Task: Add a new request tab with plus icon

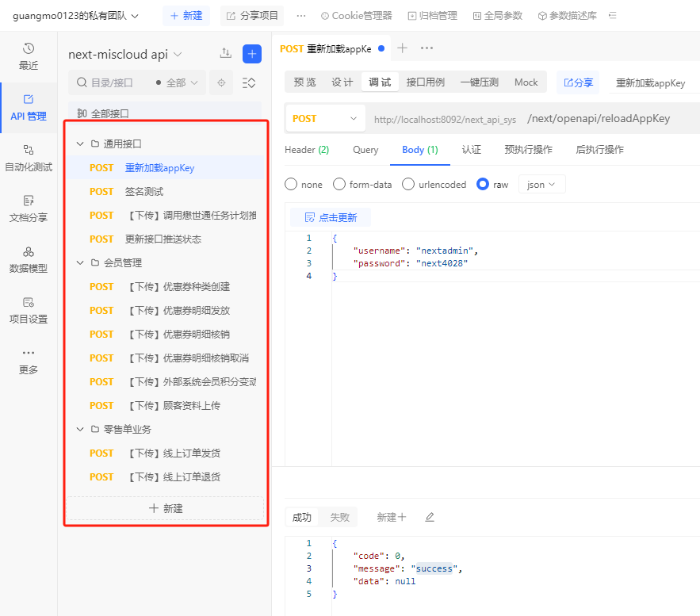Action: click(402, 48)
